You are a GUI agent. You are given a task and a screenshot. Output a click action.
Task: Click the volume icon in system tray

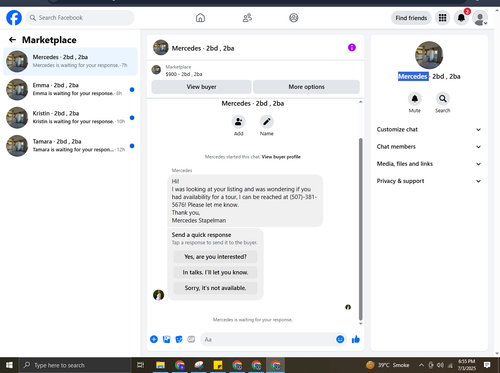440,365
